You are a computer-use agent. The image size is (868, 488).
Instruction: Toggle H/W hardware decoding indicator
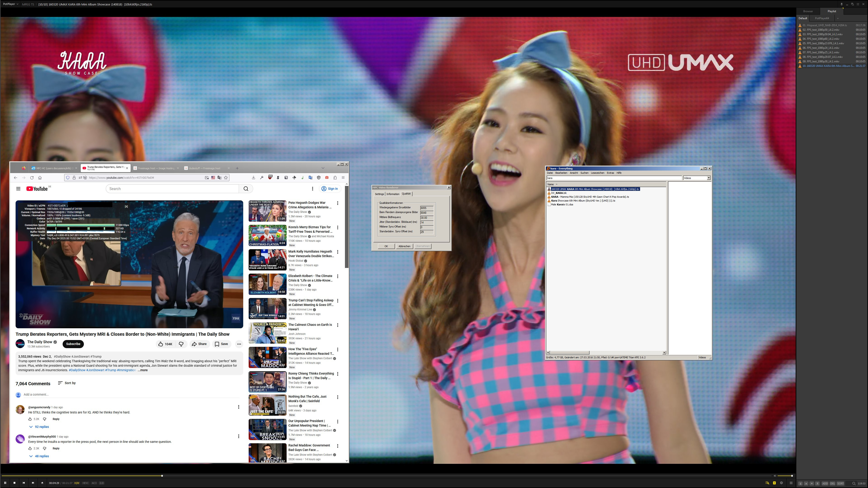77,483
